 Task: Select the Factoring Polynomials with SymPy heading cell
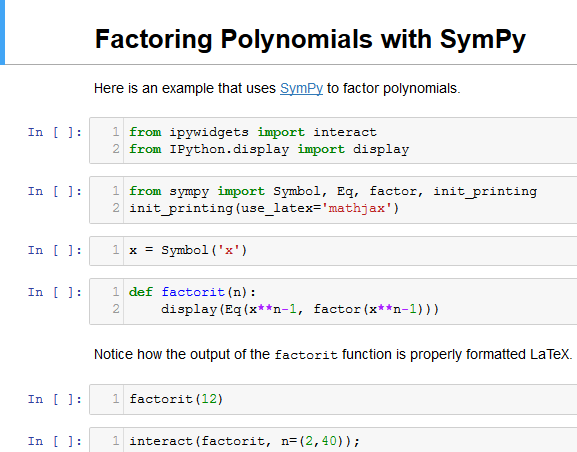(x=310, y=39)
